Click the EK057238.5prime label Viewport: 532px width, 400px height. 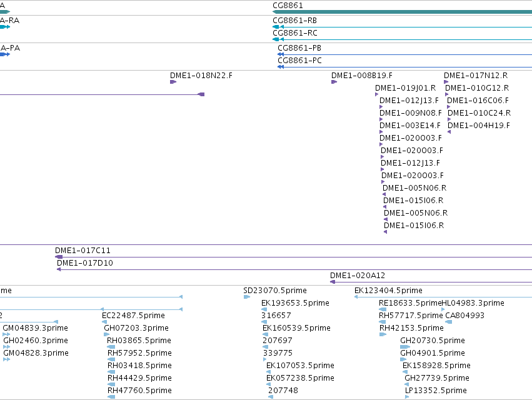click(300, 378)
